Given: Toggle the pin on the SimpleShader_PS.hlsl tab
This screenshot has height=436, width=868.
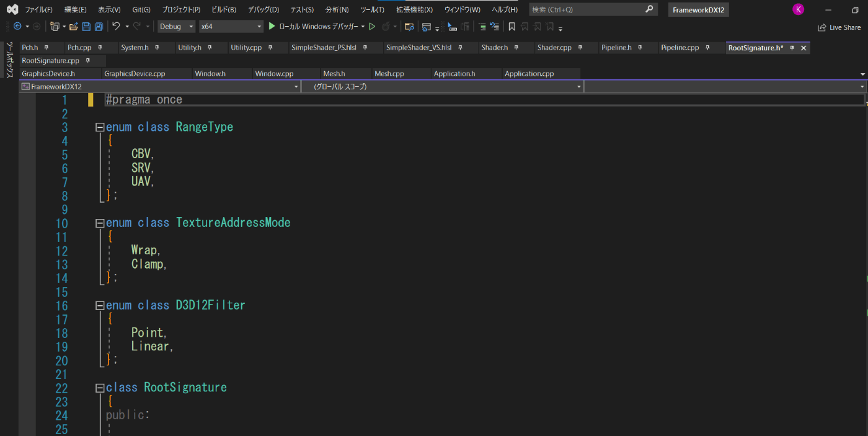Looking at the screenshot, I should click(365, 48).
